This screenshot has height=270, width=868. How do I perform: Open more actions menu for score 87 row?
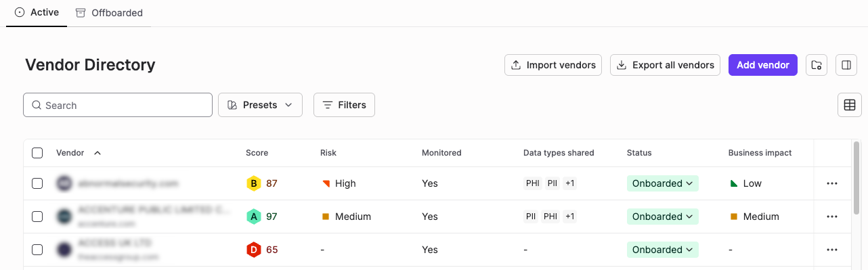click(x=832, y=183)
